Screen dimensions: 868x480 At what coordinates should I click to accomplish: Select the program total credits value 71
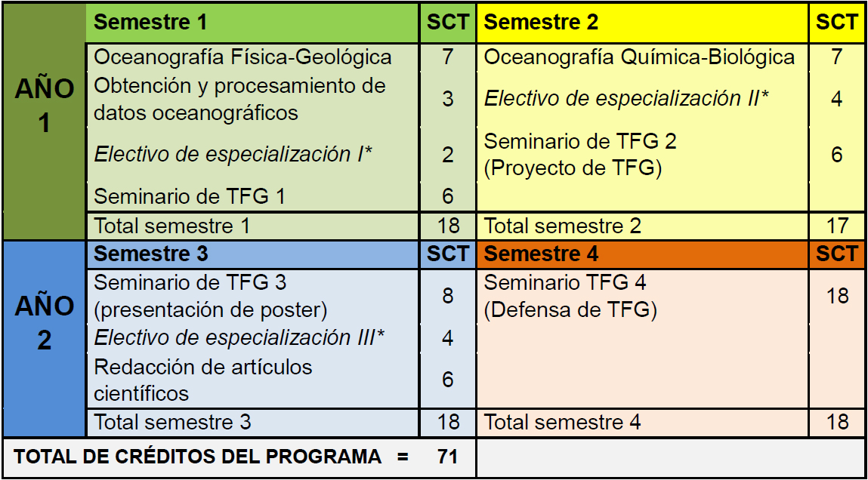(x=447, y=457)
